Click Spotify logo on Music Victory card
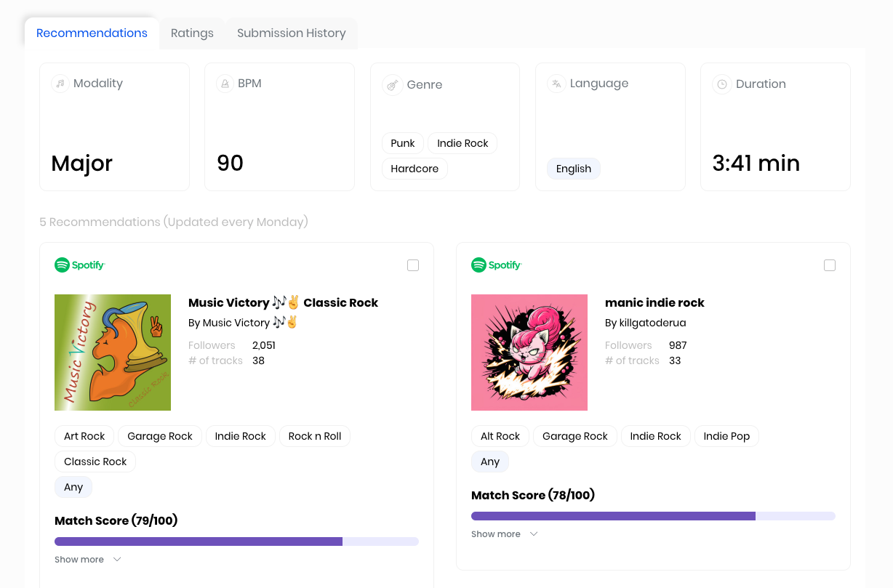 pyautogui.click(x=80, y=265)
